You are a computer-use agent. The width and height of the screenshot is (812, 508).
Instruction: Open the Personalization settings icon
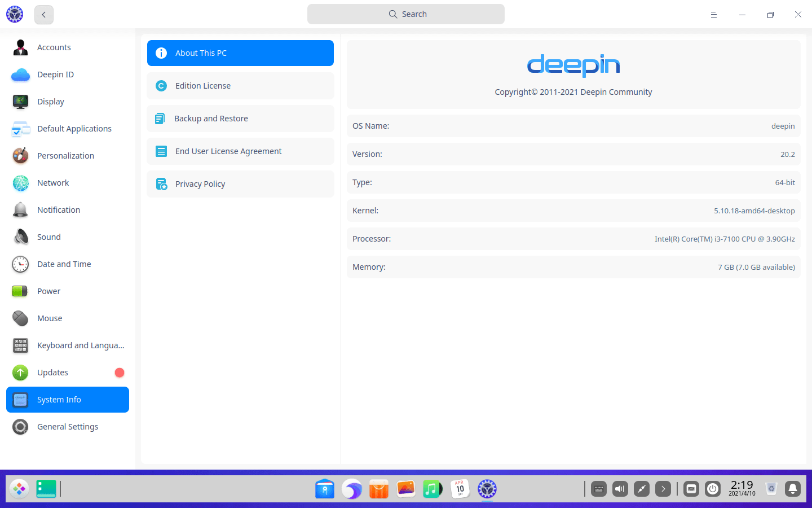pos(20,156)
